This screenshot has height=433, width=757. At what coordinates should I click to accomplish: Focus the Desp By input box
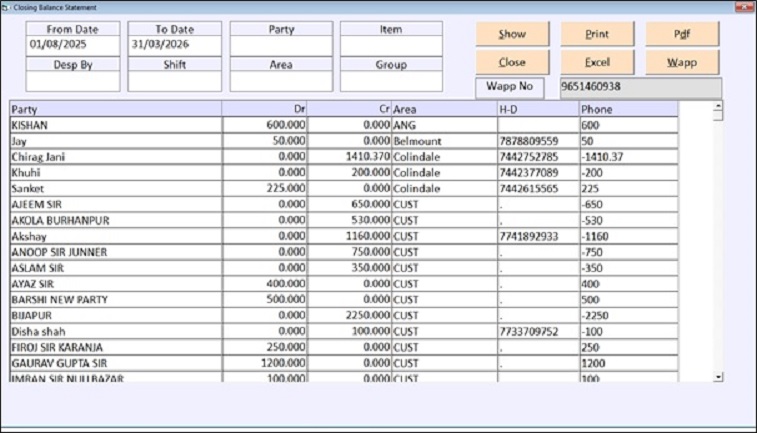(73, 81)
